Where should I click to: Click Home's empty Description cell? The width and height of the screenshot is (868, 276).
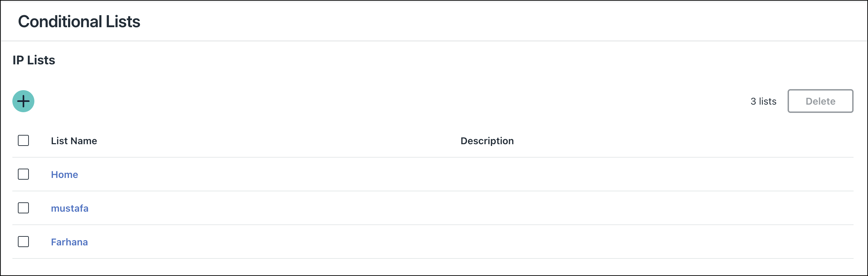click(x=488, y=174)
